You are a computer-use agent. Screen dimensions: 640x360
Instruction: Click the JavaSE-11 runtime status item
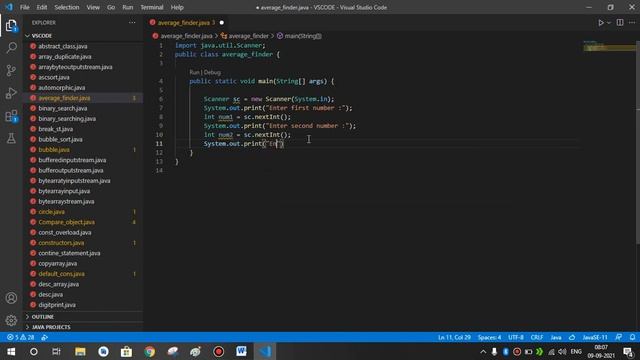[595, 338]
